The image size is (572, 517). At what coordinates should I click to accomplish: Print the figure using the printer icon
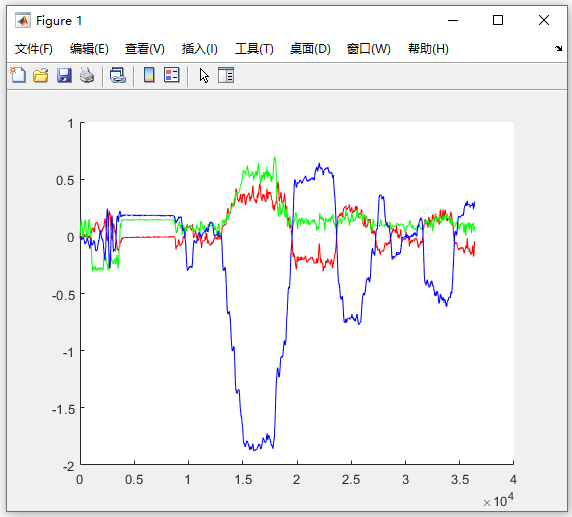87,76
